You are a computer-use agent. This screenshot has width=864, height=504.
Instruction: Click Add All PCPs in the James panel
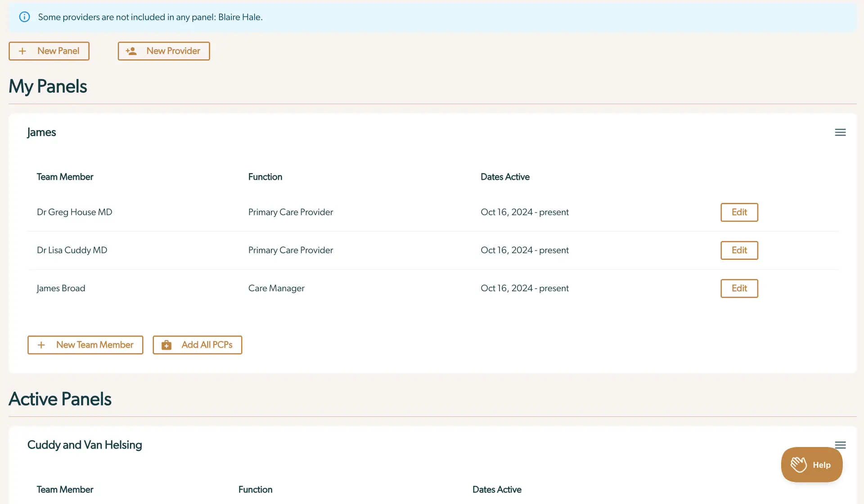click(197, 345)
